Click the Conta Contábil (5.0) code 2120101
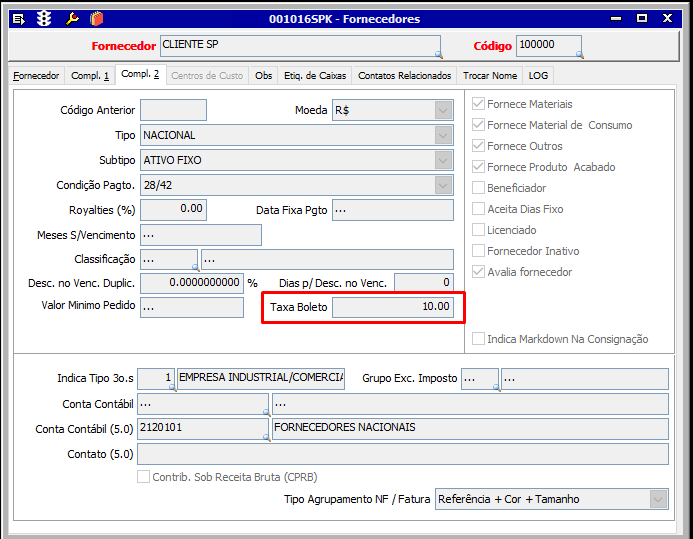Viewport: 693px width, 539px height. click(202, 429)
